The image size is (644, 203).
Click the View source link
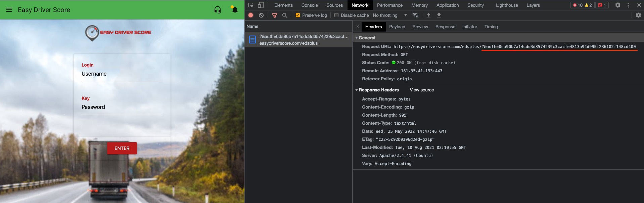click(422, 90)
